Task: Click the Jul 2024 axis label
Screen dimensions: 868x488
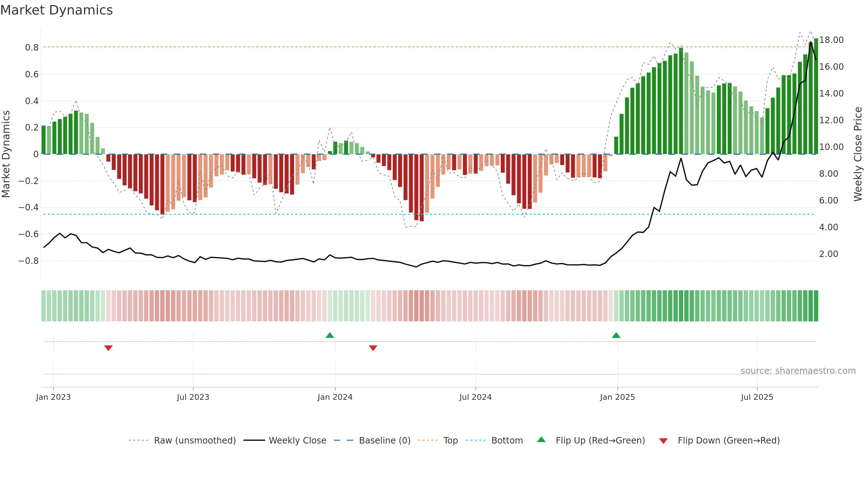Action: click(476, 397)
